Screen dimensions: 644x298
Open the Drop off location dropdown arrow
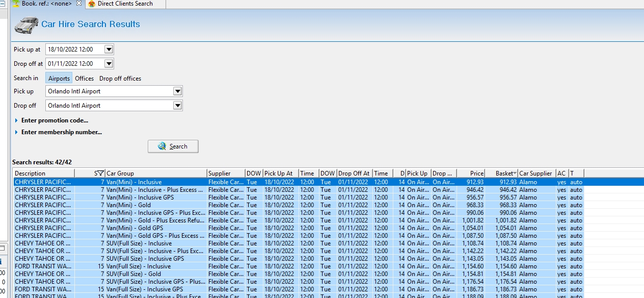pyautogui.click(x=177, y=106)
